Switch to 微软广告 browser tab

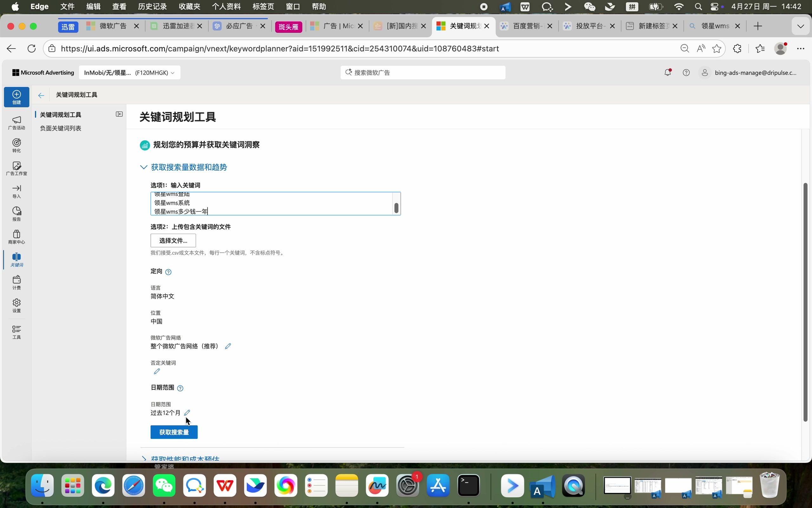click(x=113, y=26)
